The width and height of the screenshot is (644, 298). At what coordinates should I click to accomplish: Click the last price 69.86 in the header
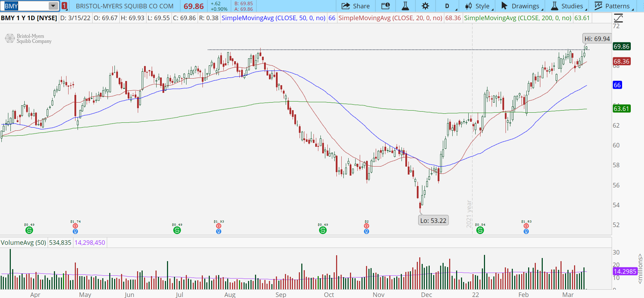point(194,6)
